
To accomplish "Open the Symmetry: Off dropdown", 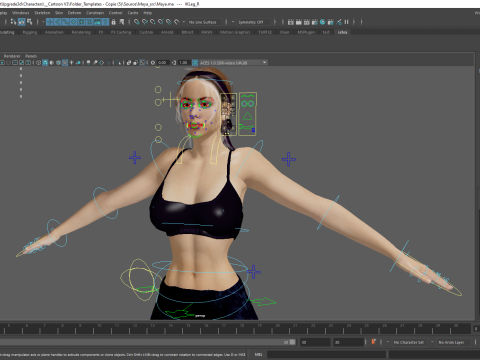I will (x=254, y=22).
